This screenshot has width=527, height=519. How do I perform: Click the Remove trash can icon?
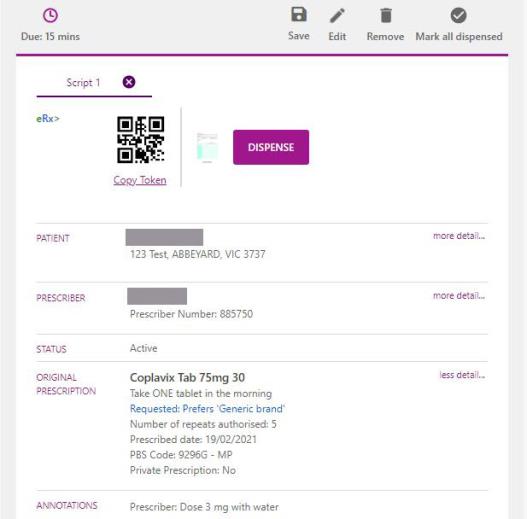pos(386,15)
